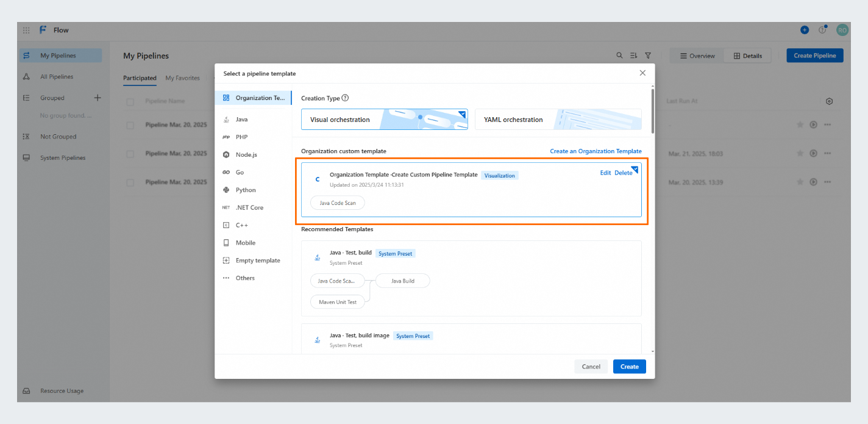
Task: Click the search magnifier icon
Action: [619, 56]
